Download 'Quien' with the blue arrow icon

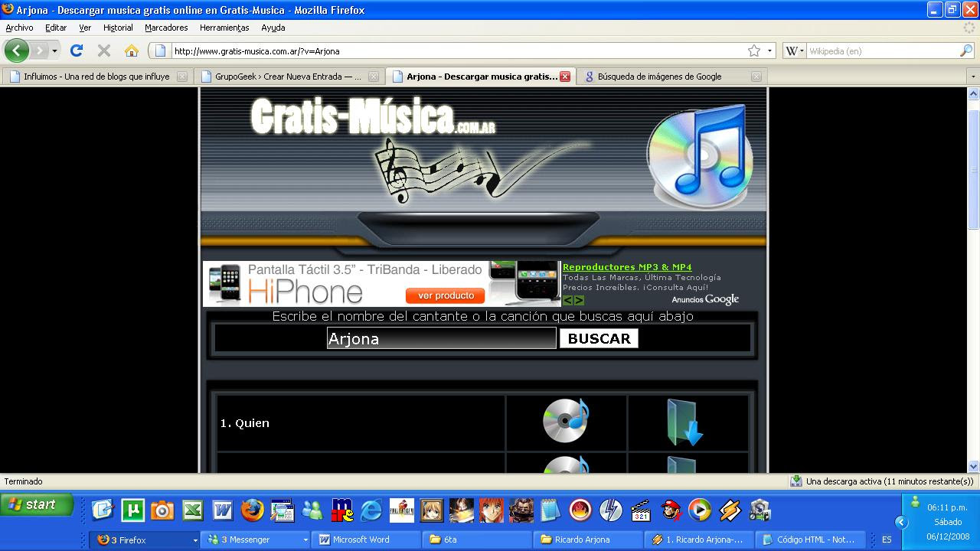click(684, 422)
